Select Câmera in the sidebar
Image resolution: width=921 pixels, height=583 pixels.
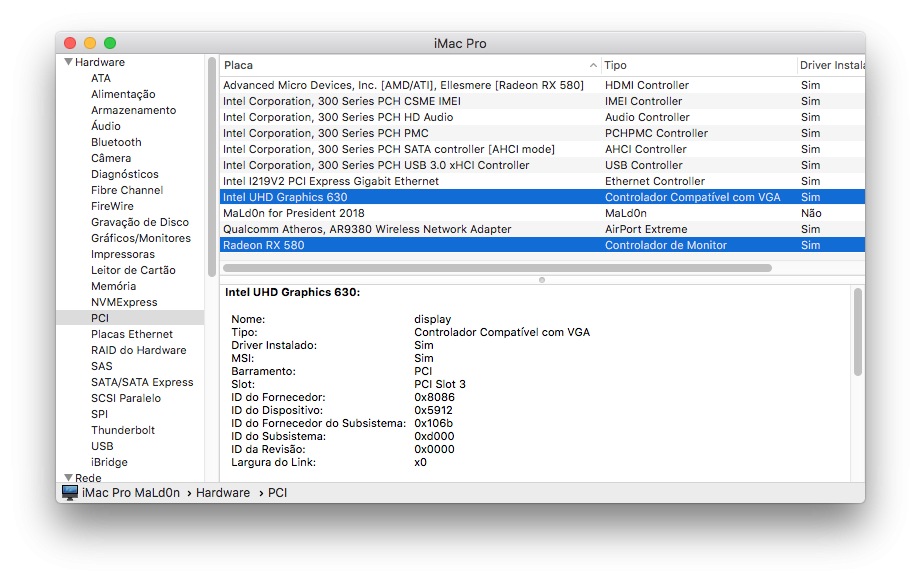(x=110, y=158)
